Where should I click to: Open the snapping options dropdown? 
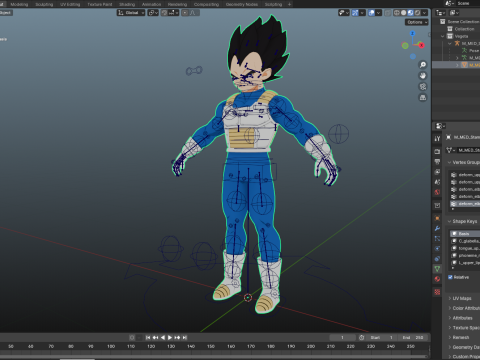173,13
